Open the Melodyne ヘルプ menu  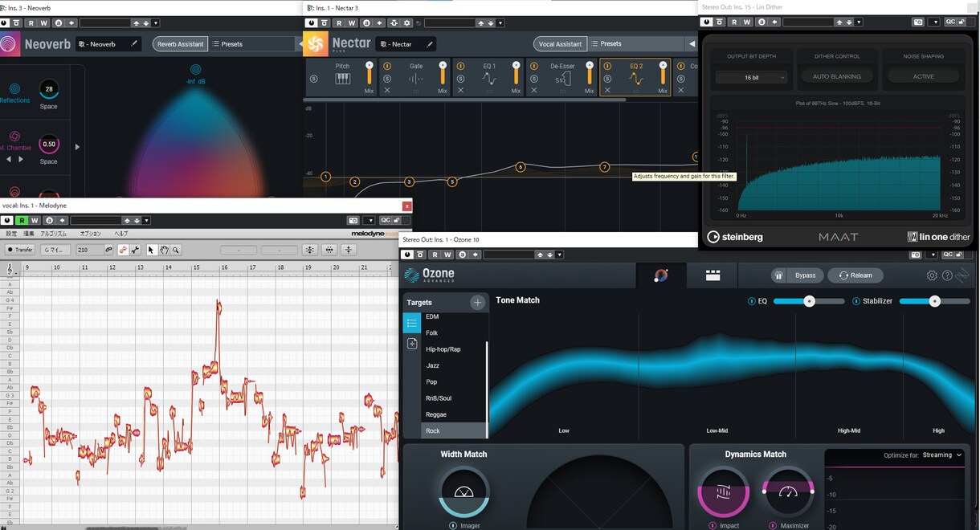pos(121,234)
